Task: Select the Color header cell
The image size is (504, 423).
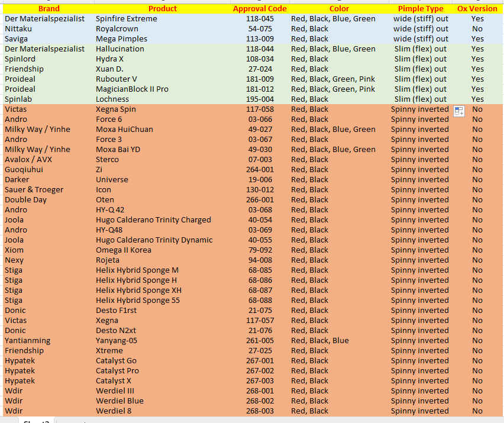Action: point(339,9)
